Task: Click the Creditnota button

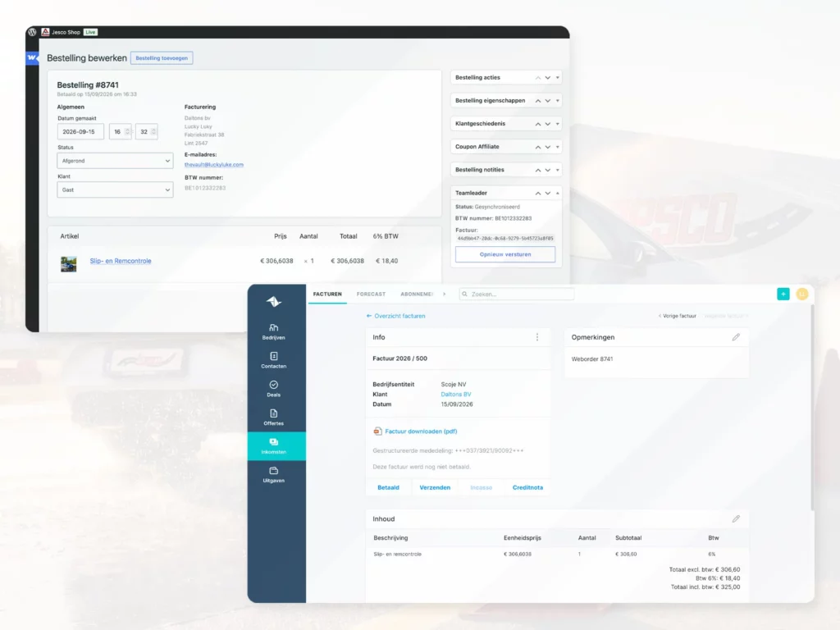Action: 527,487
